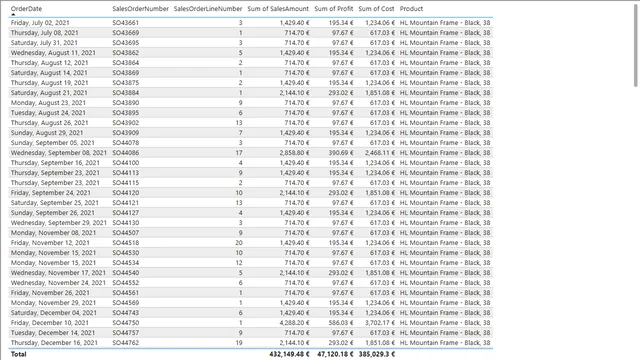Select the Thursday, August 19, 2021 cell

click(x=49, y=83)
